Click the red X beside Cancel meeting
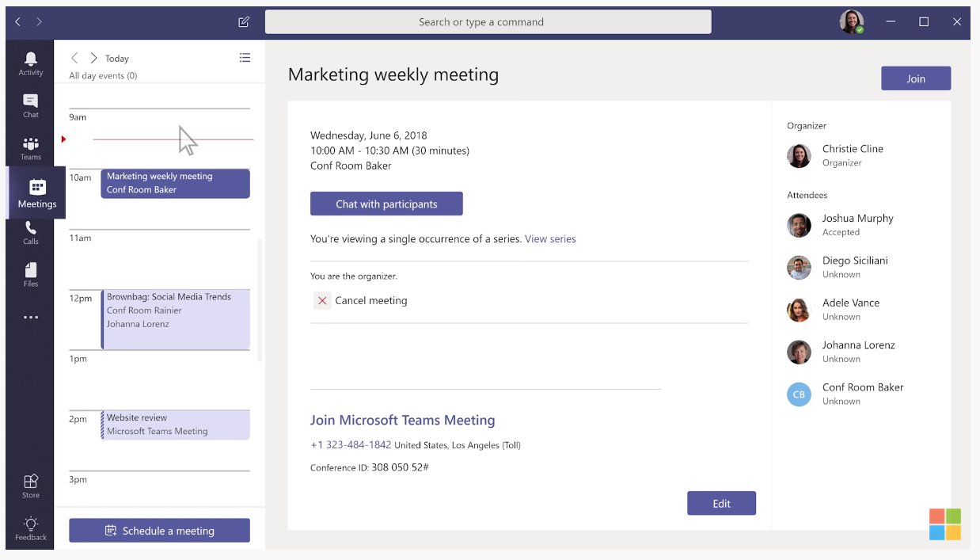Viewport: 980px width, 560px height. click(322, 301)
